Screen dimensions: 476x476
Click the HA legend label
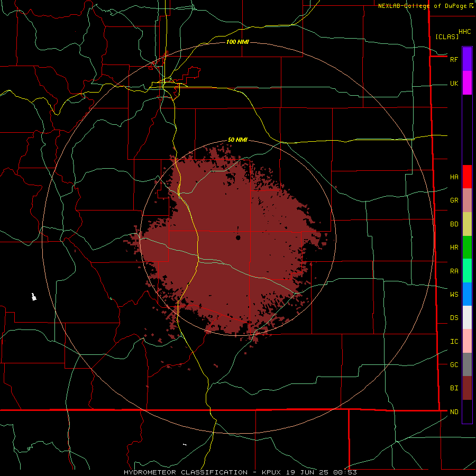454,177
